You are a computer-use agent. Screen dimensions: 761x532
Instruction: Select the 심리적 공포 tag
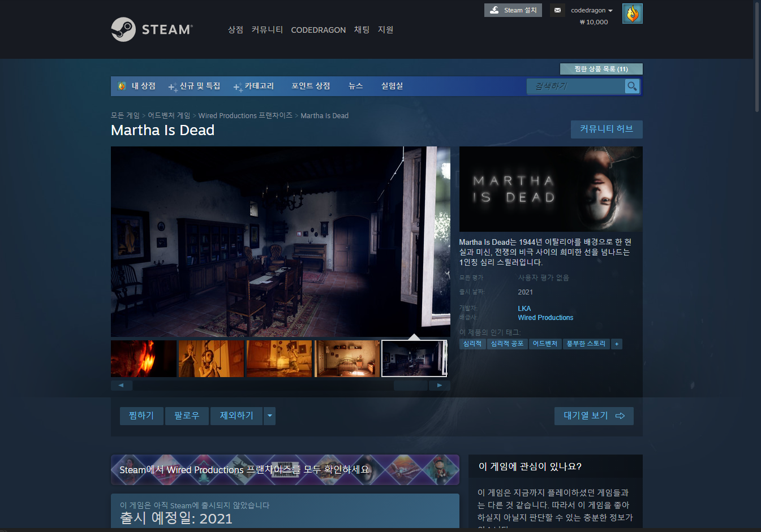(507, 344)
